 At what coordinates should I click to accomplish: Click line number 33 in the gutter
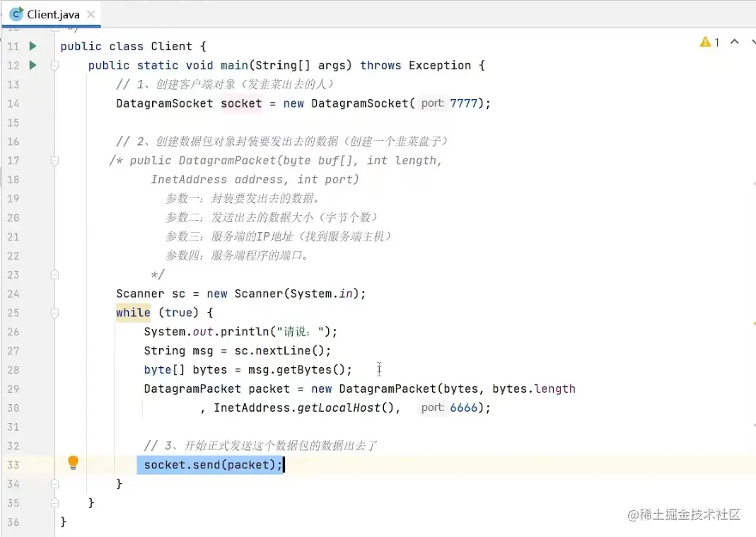pos(13,465)
